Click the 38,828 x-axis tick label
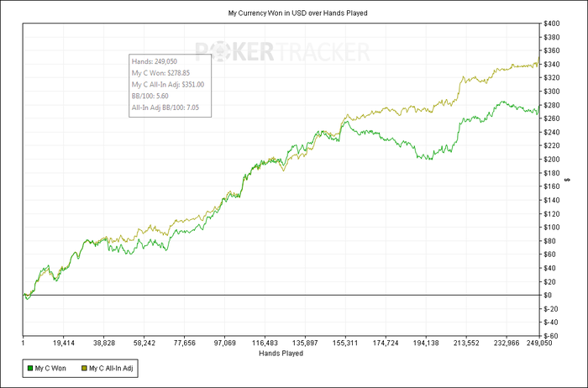This screenshot has width=588, height=388. (103, 343)
